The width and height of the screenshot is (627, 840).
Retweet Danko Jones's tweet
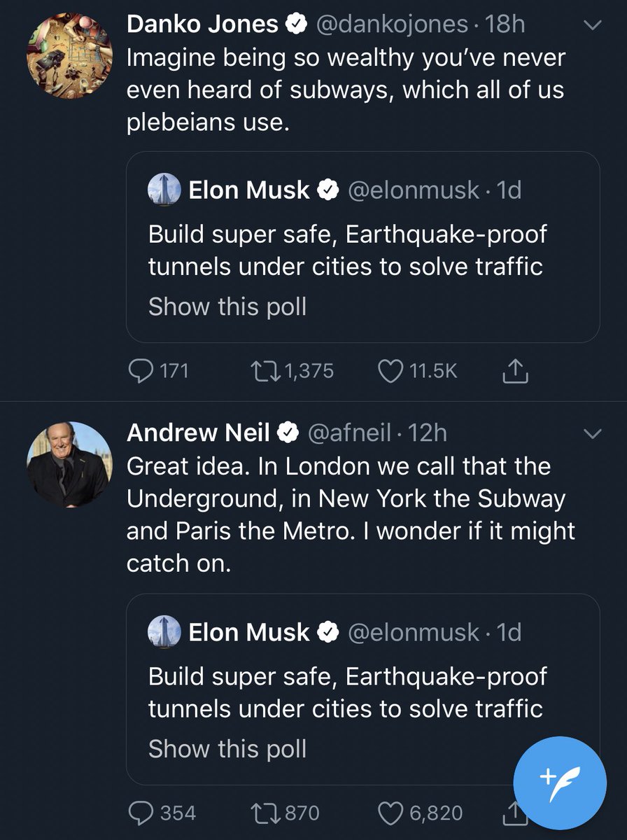click(x=263, y=370)
